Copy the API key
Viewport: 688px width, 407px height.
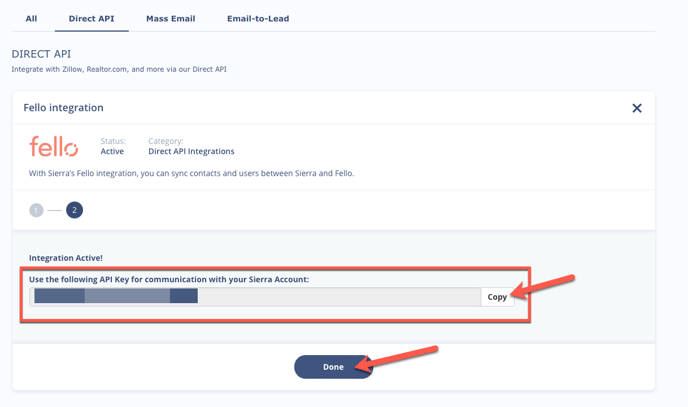497,297
